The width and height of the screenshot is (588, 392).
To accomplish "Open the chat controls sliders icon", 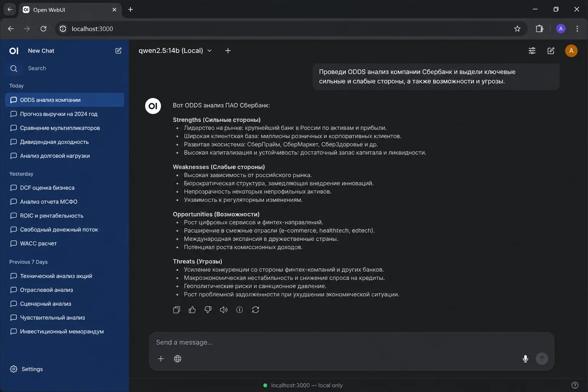I will point(532,51).
